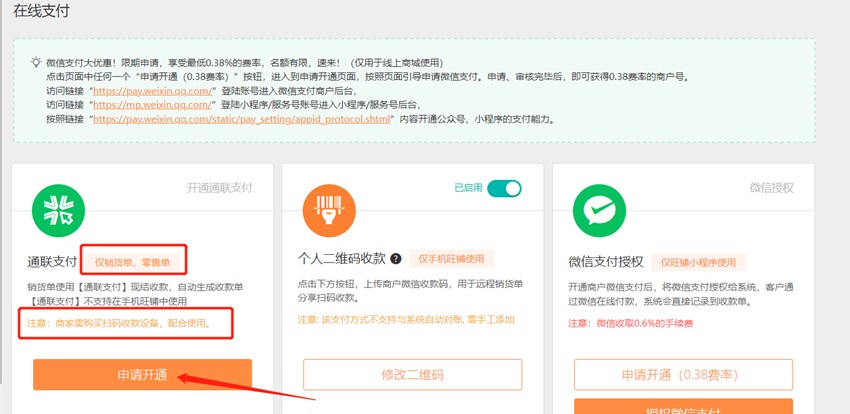
Task: Click the orange 申请开通 button
Action: pyautogui.click(x=142, y=374)
